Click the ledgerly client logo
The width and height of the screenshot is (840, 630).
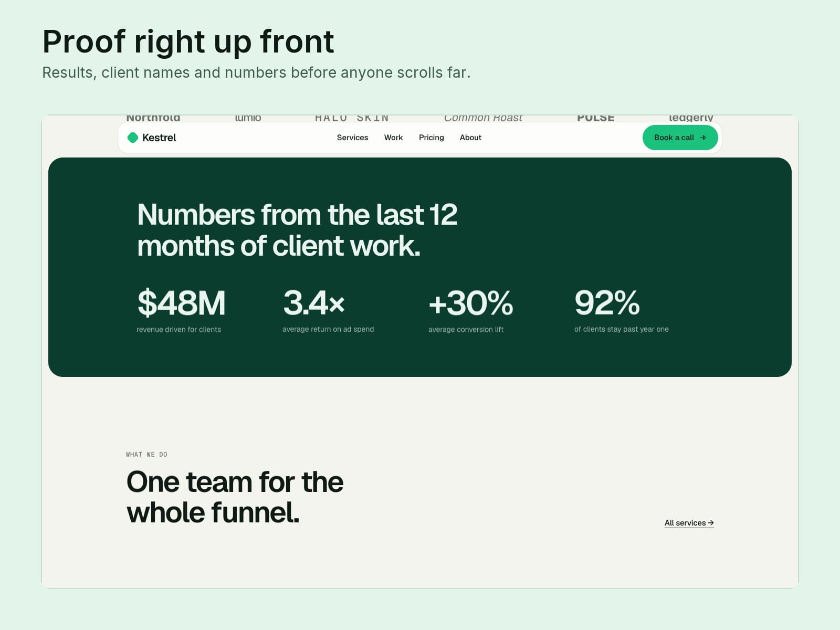coord(691,118)
